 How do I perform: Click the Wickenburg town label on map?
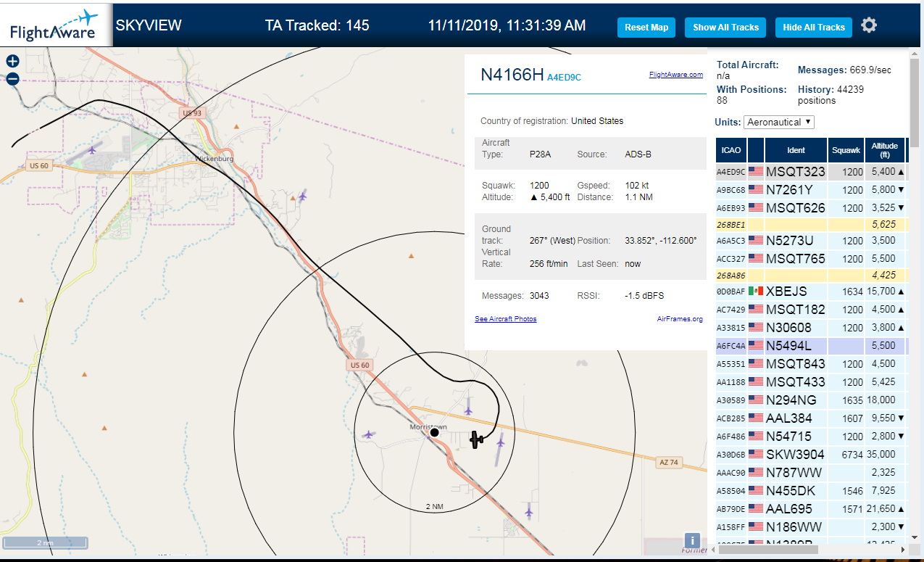pyautogui.click(x=214, y=157)
